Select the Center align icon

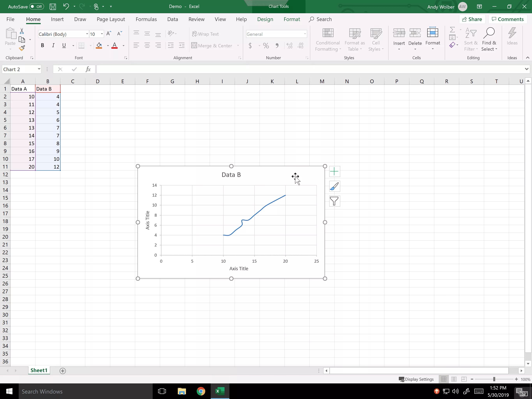click(x=147, y=45)
